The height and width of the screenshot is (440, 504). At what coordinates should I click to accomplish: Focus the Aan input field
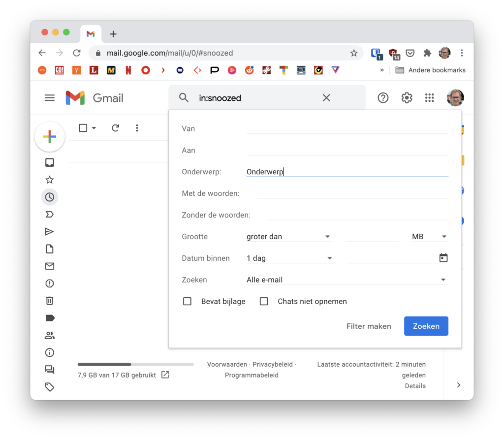(347, 150)
